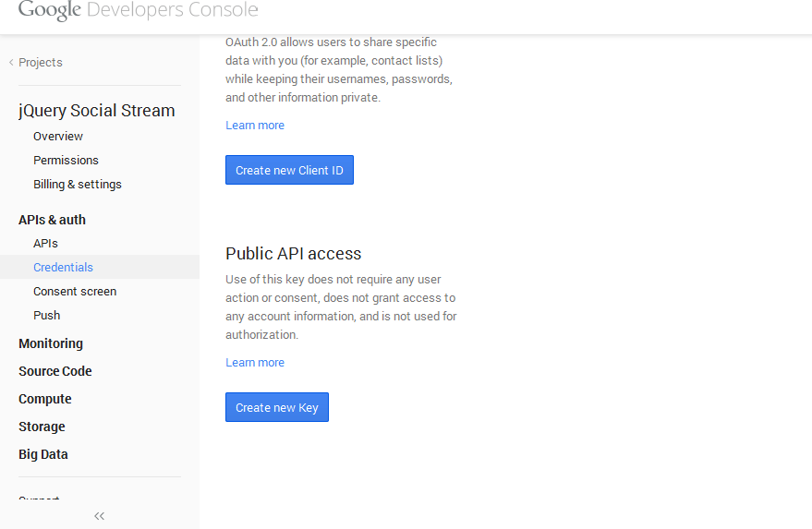Open the APIs sub-item
The height and width of the screenshot is (529, 812).
[45, 244]
